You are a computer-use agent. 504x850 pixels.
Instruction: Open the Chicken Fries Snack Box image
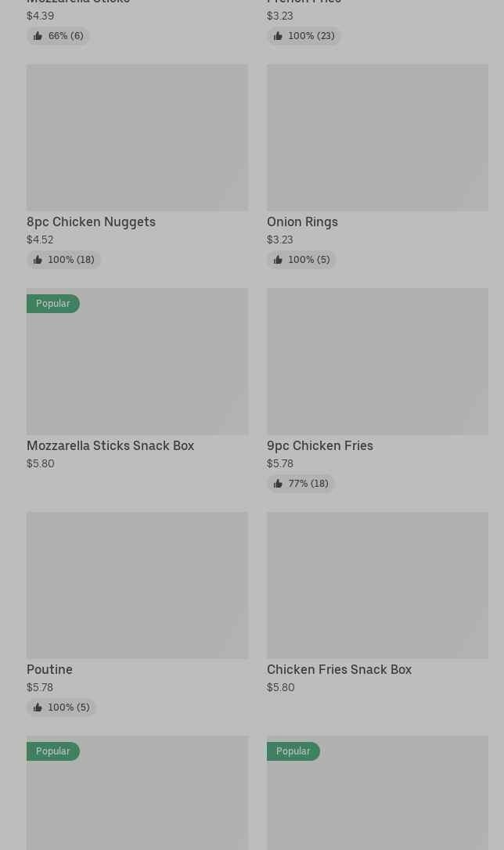click(x=377, y=585)
